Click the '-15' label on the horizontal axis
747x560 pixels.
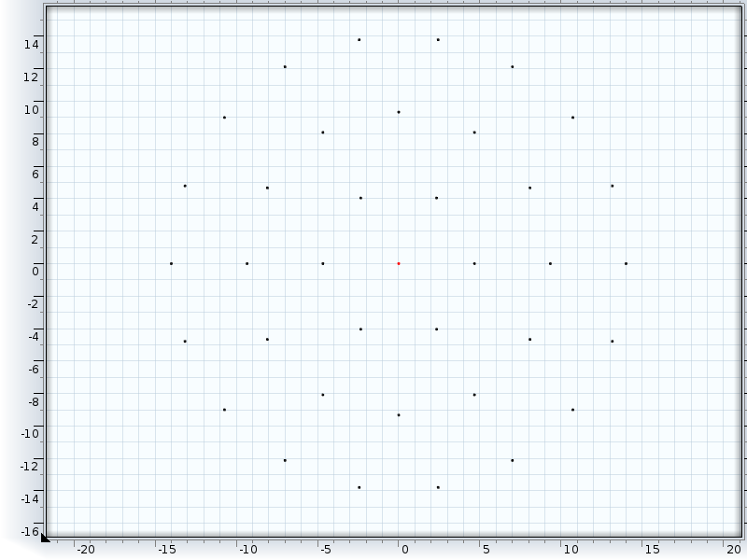click(167, 550)
